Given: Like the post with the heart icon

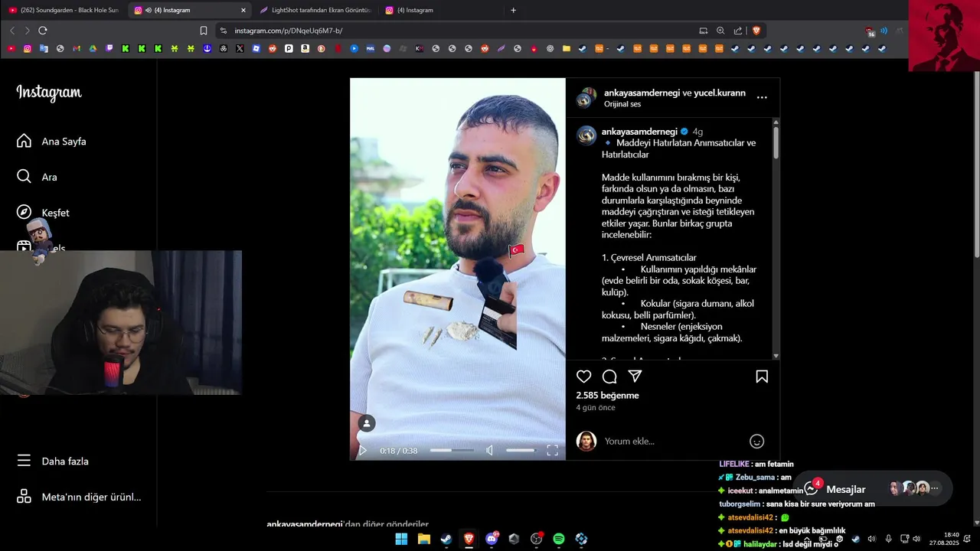Looking at the screenshot, I should pos(584,377).
